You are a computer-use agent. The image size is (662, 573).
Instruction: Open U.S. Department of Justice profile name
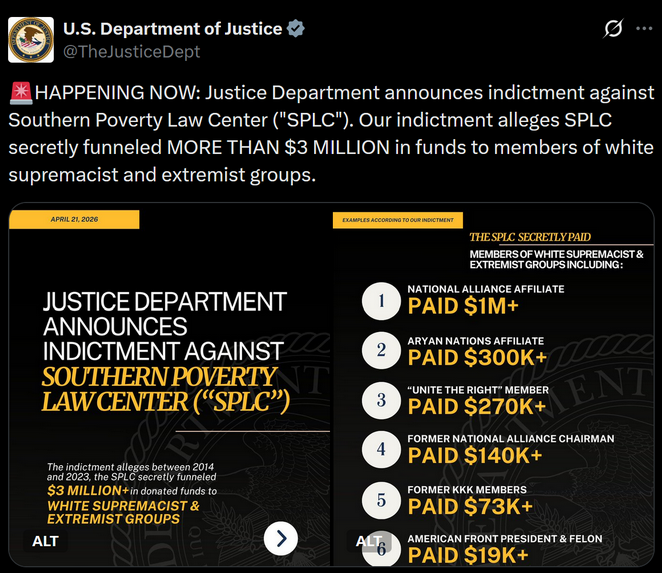pos(173,29)
